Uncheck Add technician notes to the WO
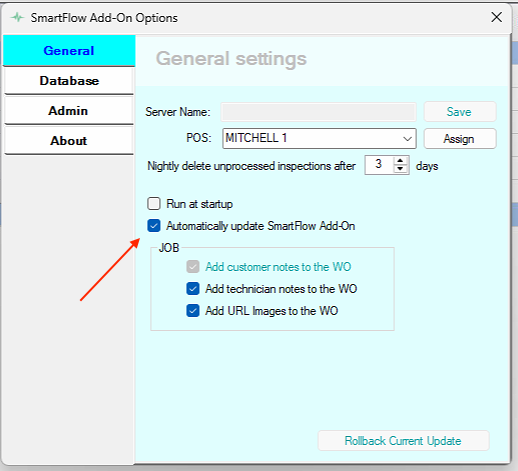Viewport: 518px width, 471px height. click(193, 289)
